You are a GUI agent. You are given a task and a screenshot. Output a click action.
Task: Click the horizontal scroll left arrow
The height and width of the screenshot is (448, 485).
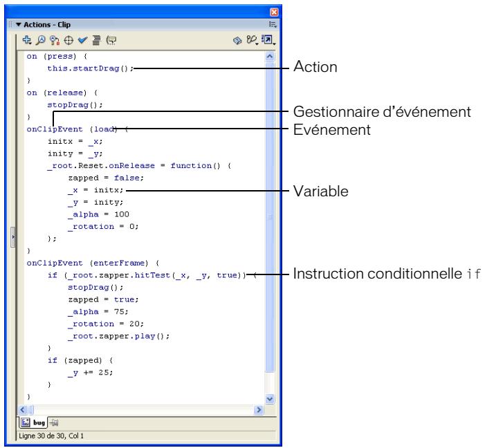click(x=23, y=410)
